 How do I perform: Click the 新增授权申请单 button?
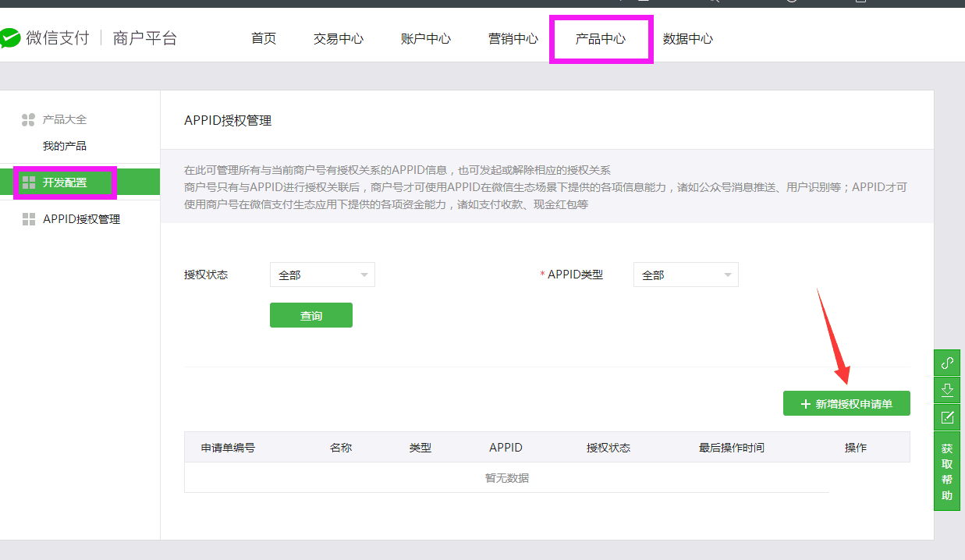click(846, 403)
